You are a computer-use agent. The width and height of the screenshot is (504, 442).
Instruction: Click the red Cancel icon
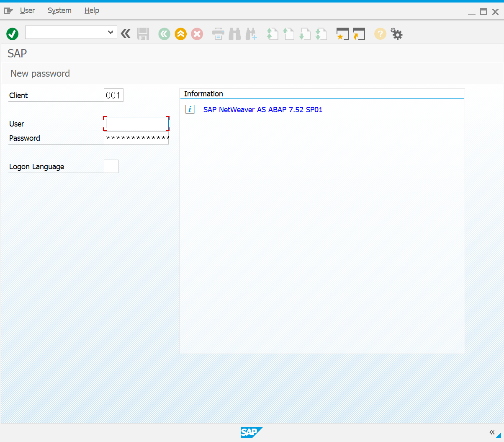[x=197, y=34]
